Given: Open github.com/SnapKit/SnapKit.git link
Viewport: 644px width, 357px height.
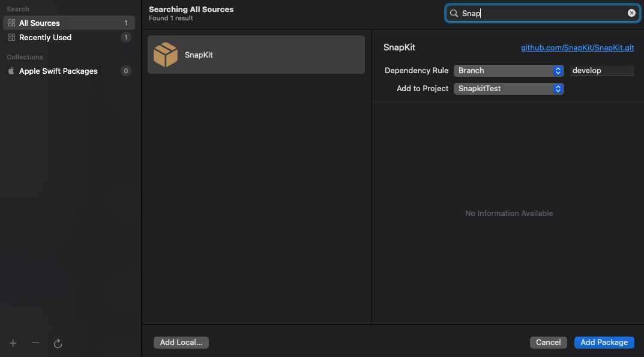Looking at the screenshot, I should pyautogui.click(x=577, y=47).
